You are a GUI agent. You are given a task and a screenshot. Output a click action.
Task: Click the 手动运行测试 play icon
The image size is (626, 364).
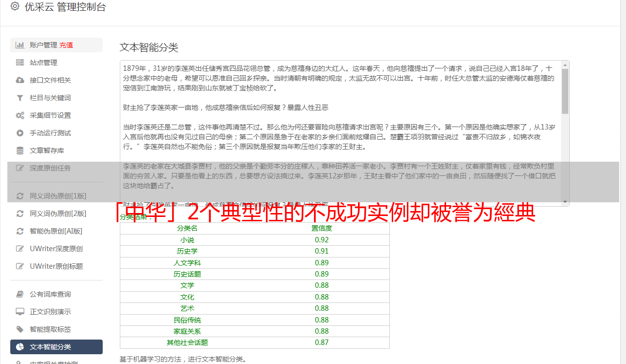20,133
